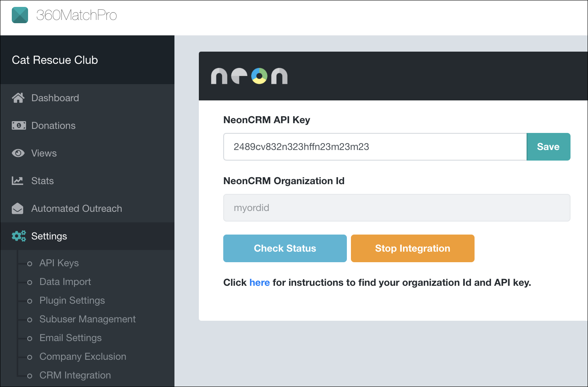Click the Cat Rescue Club organization name
The height and width of the screenshot is (387, 588).
tap(55, 60)
